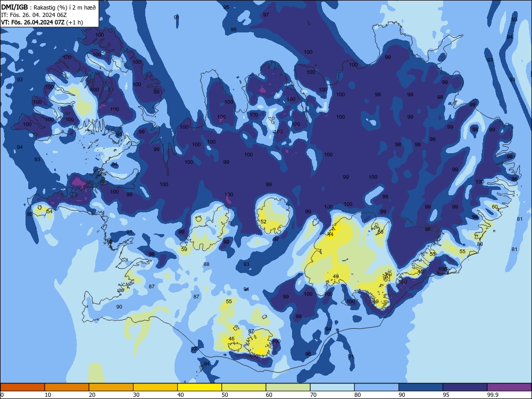
Task: Click the legend scale label '10'
Action: pos(48,395)
